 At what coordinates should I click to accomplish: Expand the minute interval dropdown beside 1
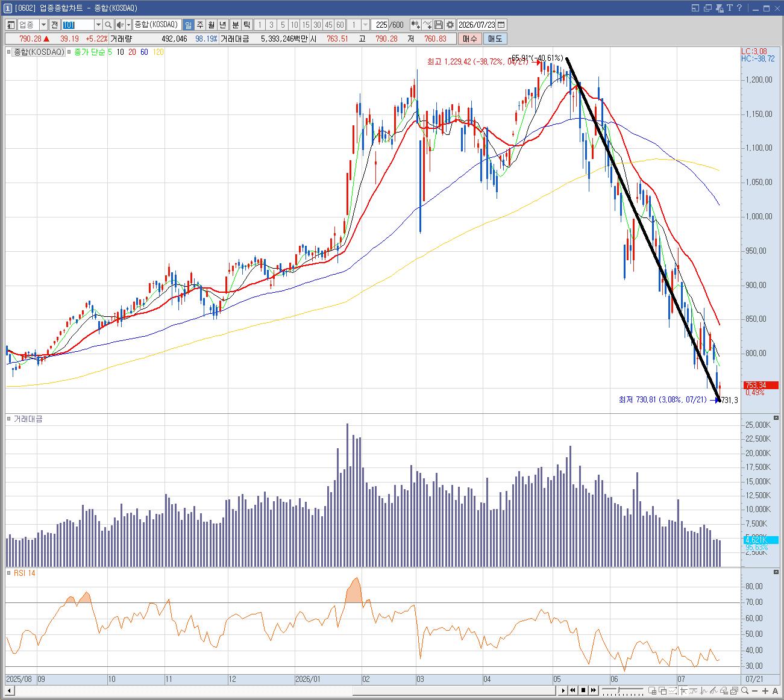[366, 25]
